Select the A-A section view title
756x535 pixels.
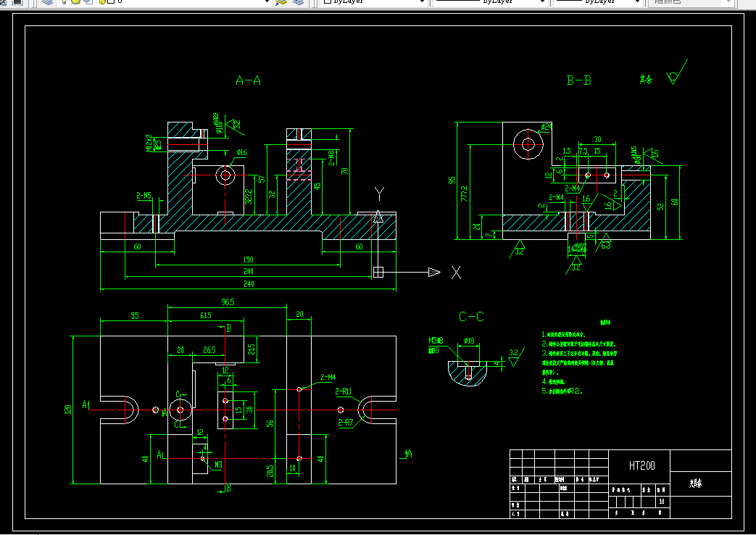[249, 80]
